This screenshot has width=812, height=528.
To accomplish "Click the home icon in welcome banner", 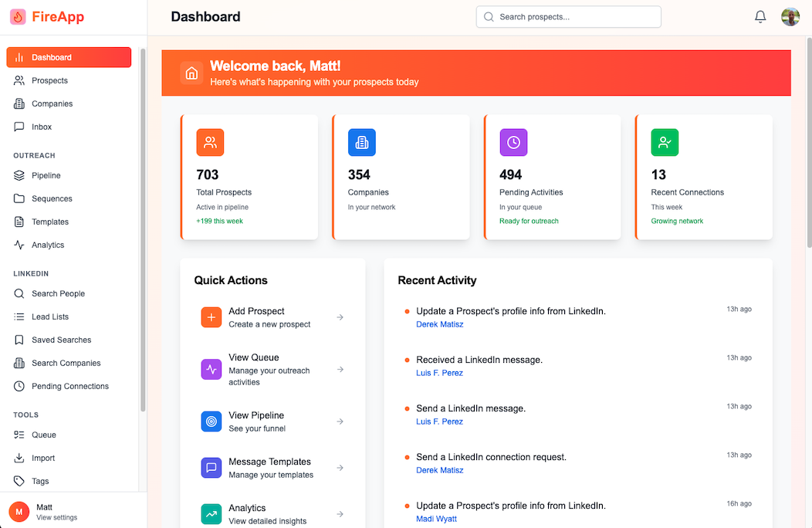I will (192, 73).
